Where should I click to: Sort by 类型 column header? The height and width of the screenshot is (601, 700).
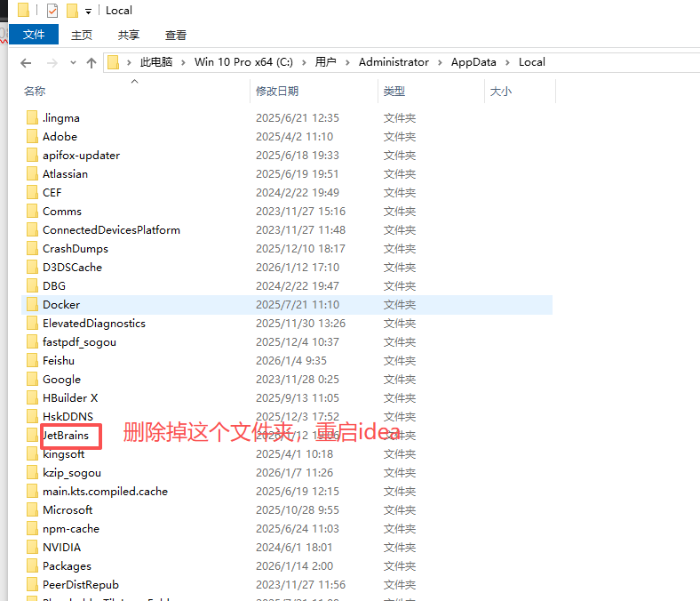(394, 92)
